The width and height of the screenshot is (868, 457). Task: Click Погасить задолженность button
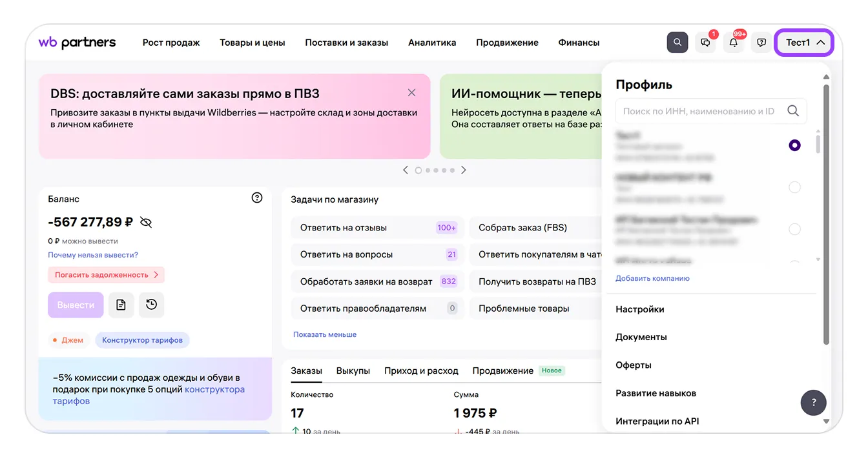[x=107, y=275]
